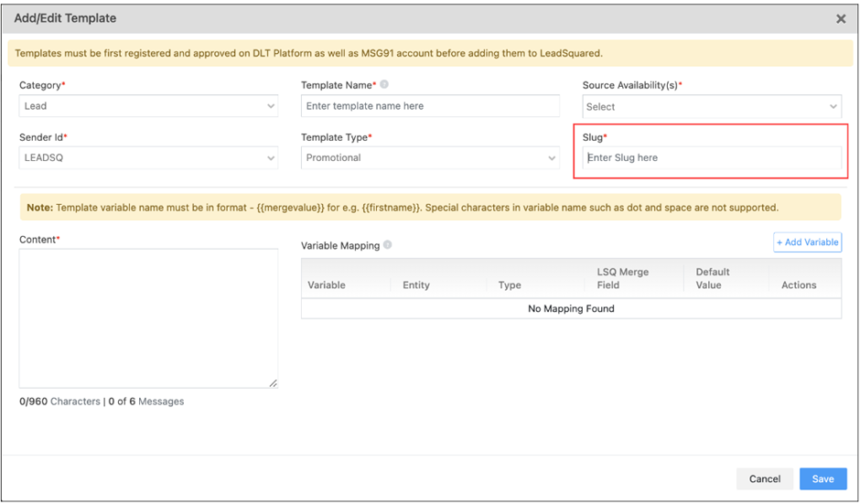This screenshot has height=504, width=860.
Task: Click the Type column header
Action: click(x=510, y=285)
